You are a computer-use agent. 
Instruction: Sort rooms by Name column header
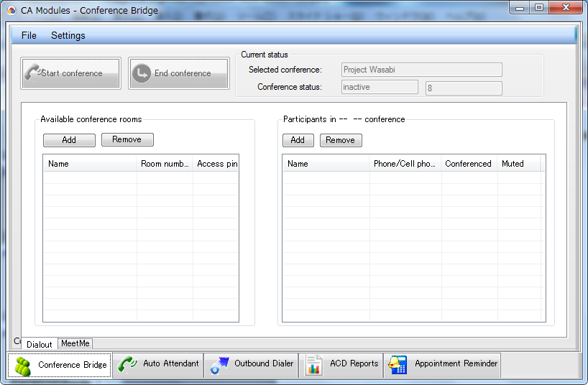pos(90,164)
